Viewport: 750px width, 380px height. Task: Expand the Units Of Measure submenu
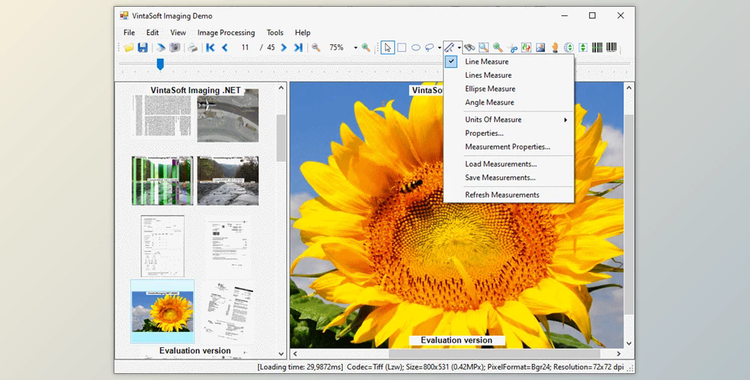click(509, 120)
